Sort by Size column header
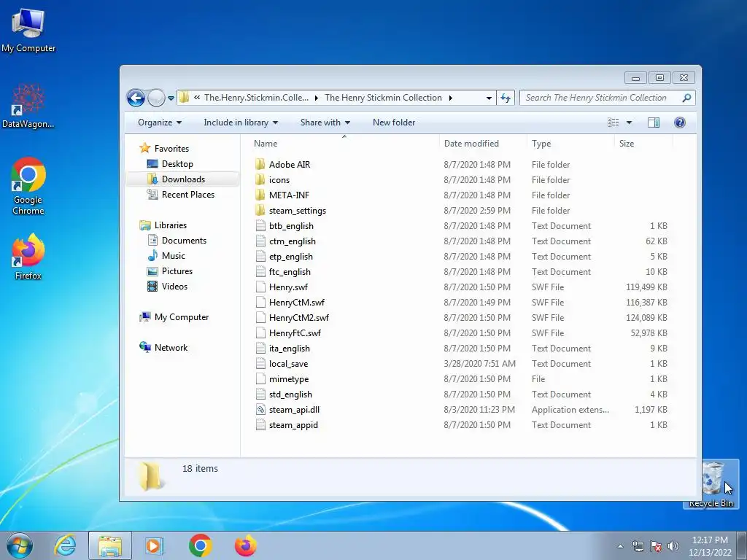Viewport: 747px width, 560px height. 627,144
